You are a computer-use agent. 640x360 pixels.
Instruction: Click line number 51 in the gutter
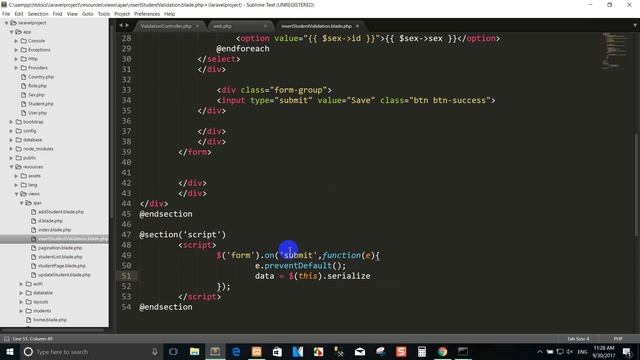tap(127, 276)
